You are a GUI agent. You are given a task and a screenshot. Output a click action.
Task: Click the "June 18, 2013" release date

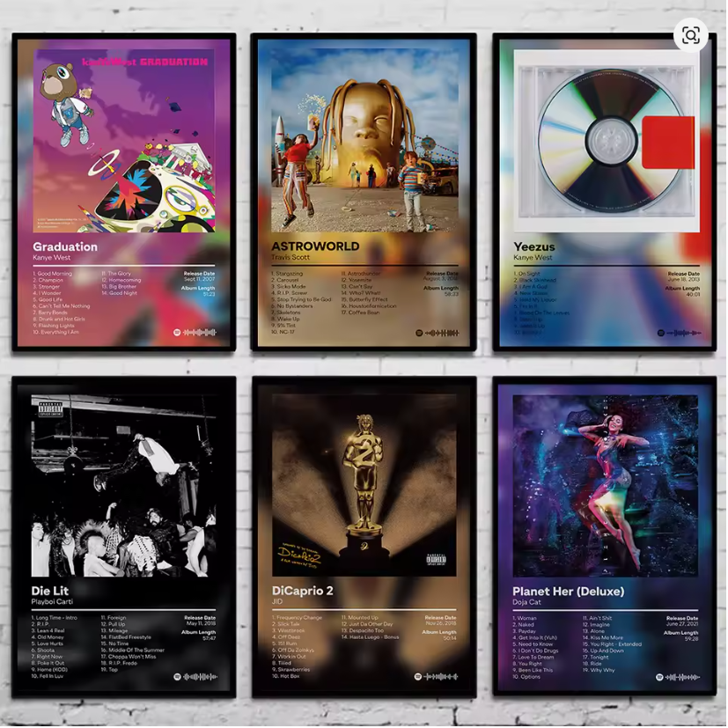683,280
